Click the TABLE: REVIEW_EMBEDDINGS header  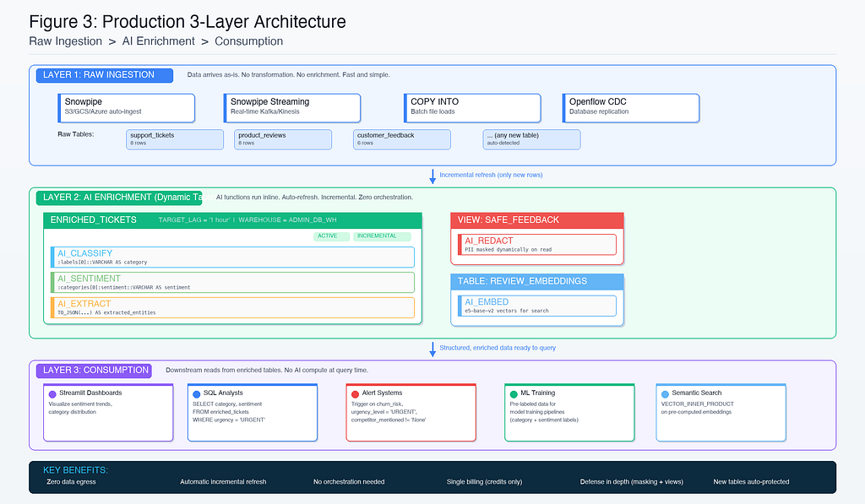tap(537, 281)
